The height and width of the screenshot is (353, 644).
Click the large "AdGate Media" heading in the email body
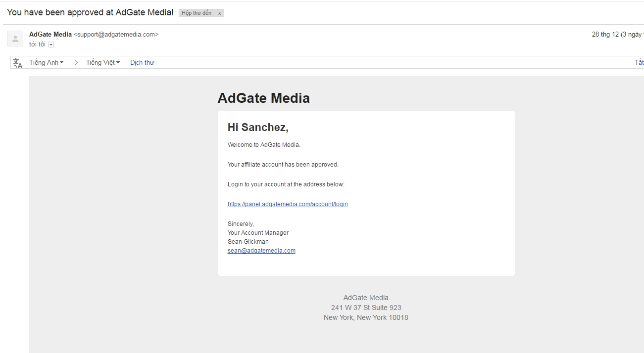(263, 98)
